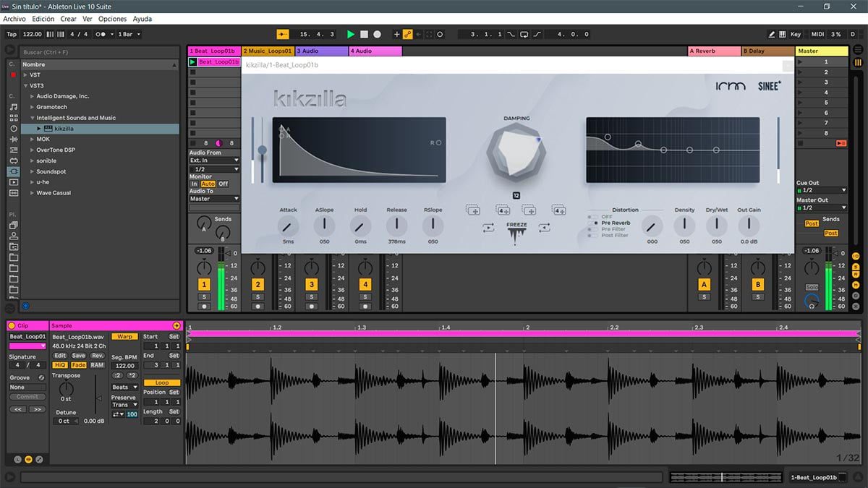Toggle Automation Arm chain-link icon
Screen dimensions: 868x488
tap(408, 34)
